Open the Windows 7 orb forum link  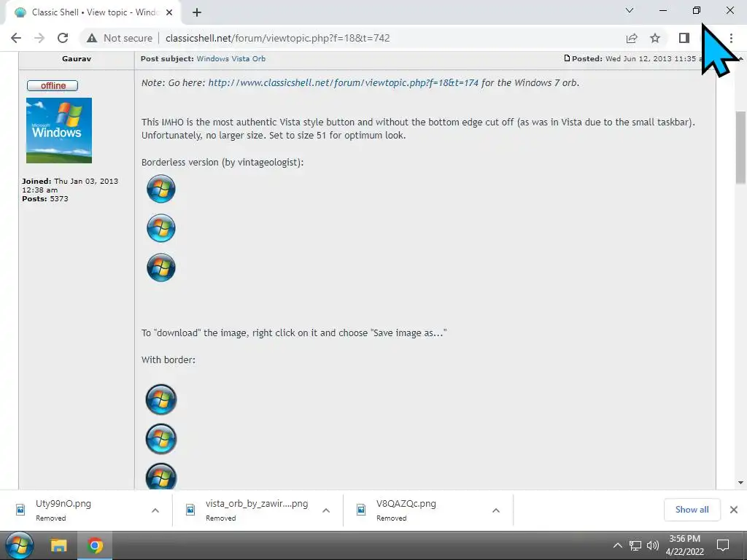tap(343, 83)
